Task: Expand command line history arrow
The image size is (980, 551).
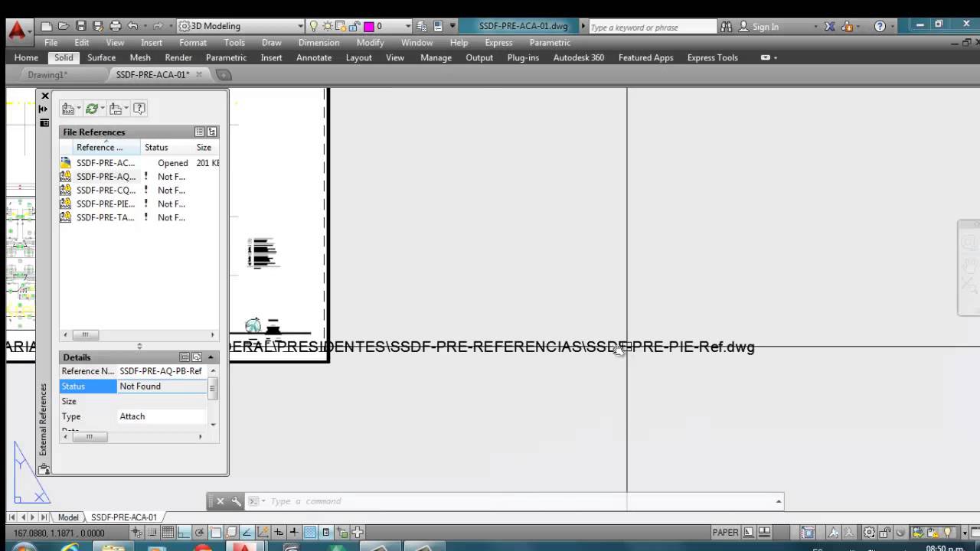Action: (x=779, y=501)
